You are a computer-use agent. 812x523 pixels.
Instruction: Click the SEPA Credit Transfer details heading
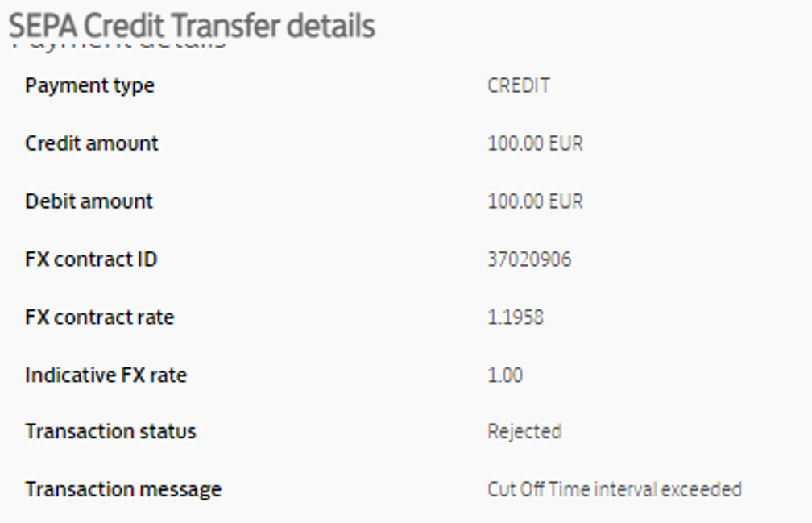pyautogui.click(x=192, y=27)
